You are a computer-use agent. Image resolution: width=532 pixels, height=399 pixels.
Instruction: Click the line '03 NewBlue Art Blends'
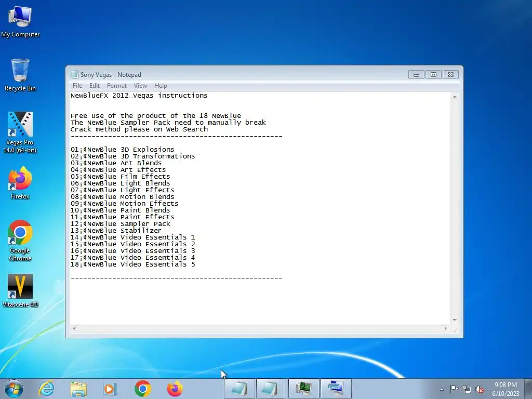point(116,163)
